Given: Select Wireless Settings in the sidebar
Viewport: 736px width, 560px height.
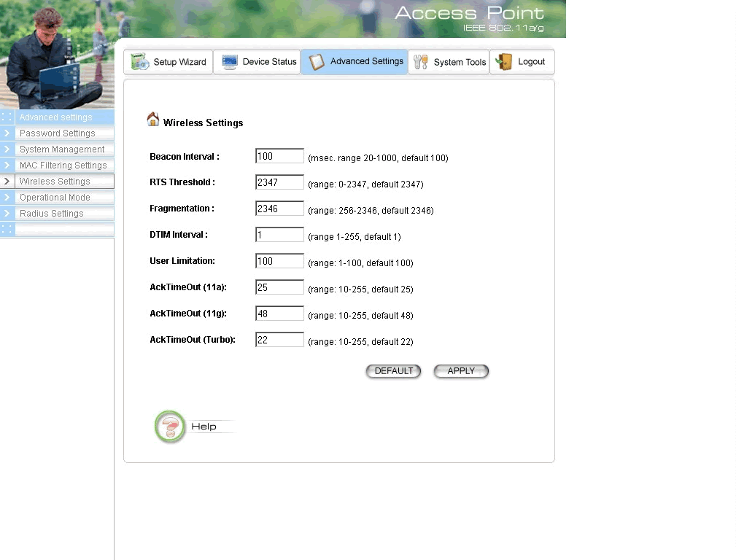Looking at the screenshot, I should point(64,181).
